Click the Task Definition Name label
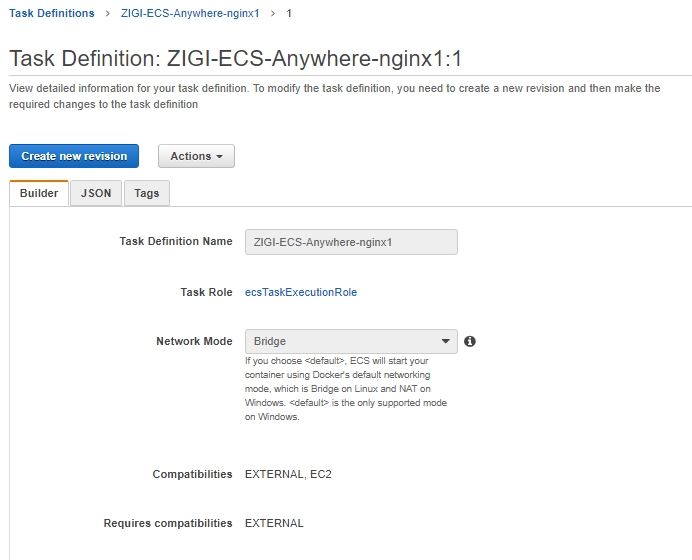This screenshot has height=560, width=692. [176, 241]
